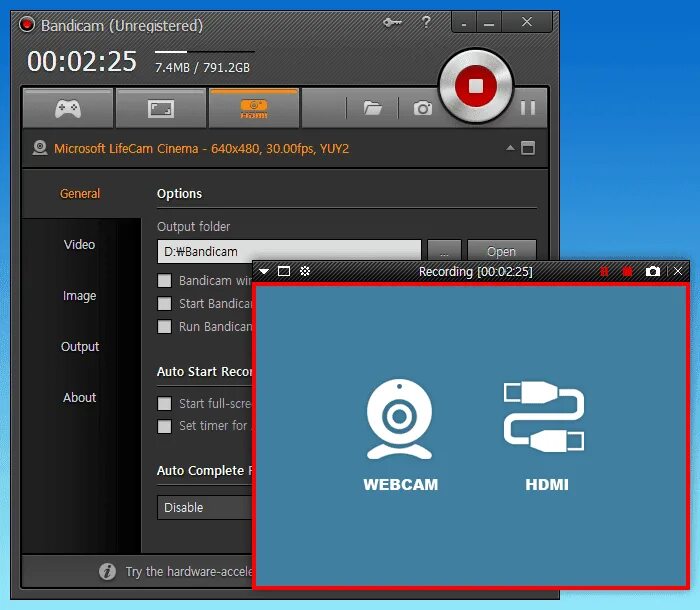Open the Image settings tab
Image resolution: width=700 pixels, height=610 pixels.
79,295
